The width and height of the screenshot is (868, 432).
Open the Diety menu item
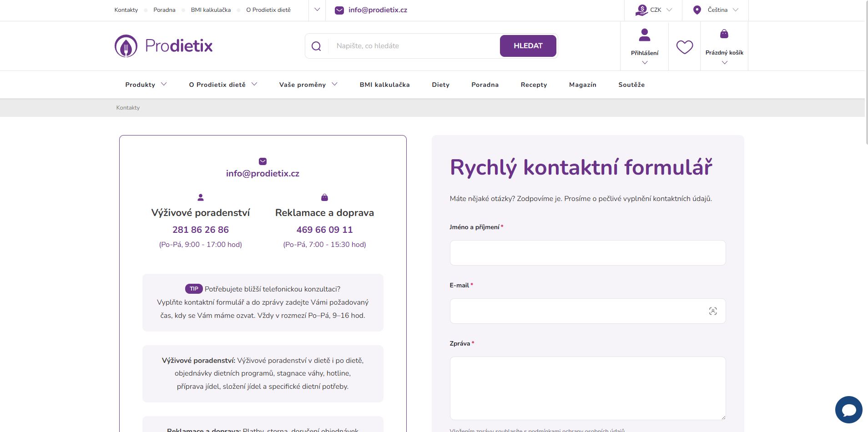click(x=440, y=85)
